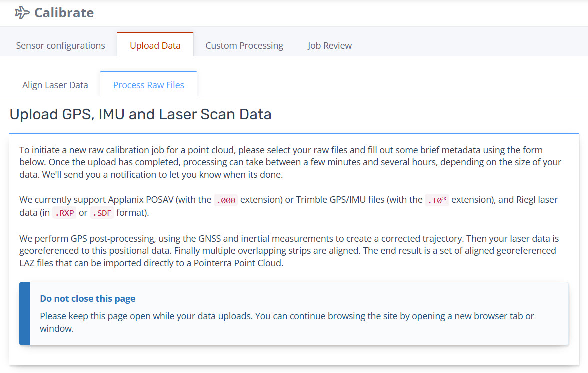Click the Do not close this page notice title
This screenshot has height=373, width=588.
[88, 299]
